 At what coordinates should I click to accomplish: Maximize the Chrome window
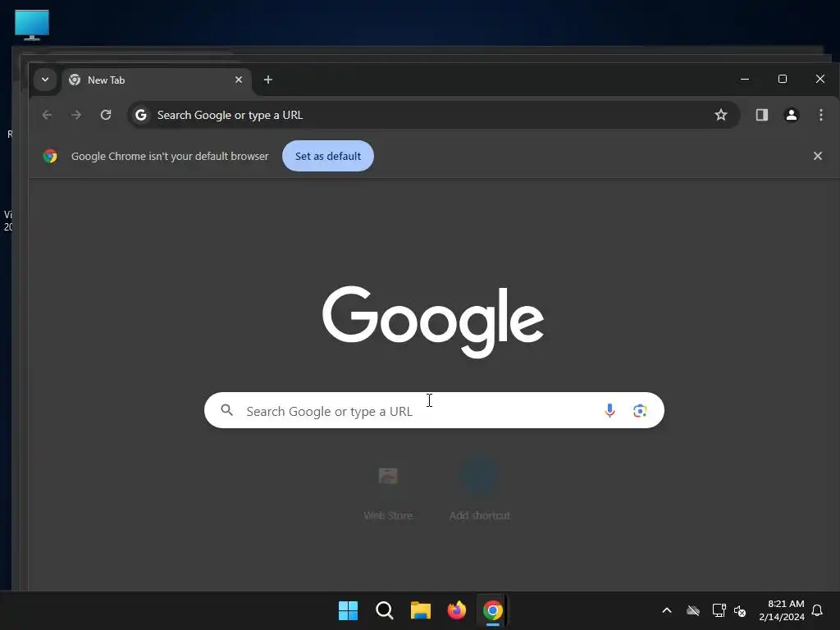coord(782,80)
